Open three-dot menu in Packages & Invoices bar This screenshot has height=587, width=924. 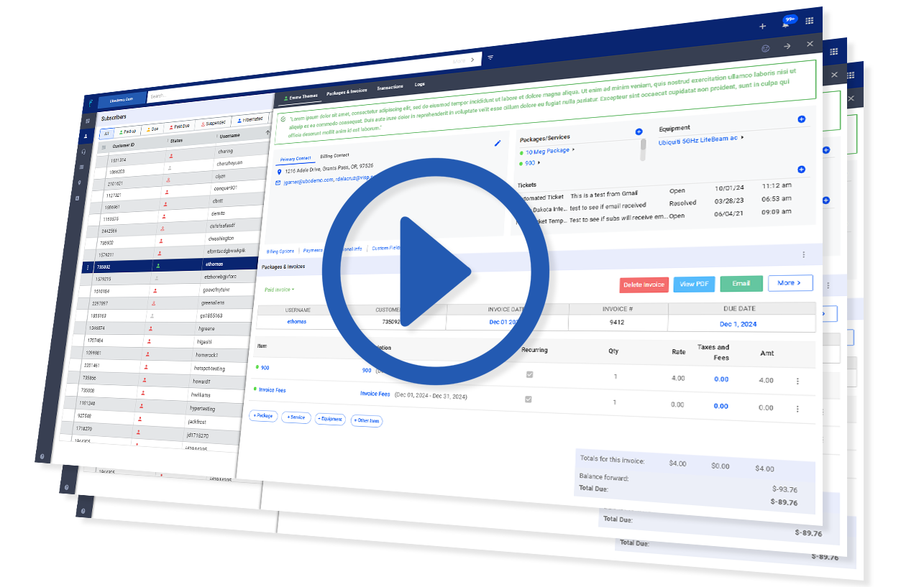tap(803, 254)
